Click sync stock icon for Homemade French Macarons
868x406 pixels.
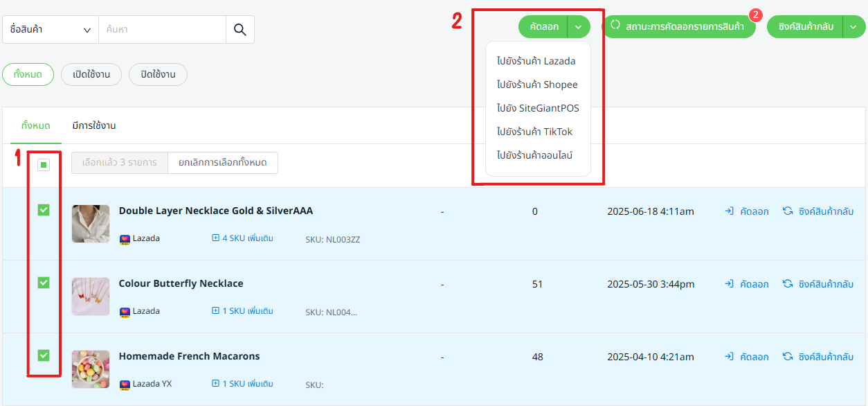pos(788,357)
